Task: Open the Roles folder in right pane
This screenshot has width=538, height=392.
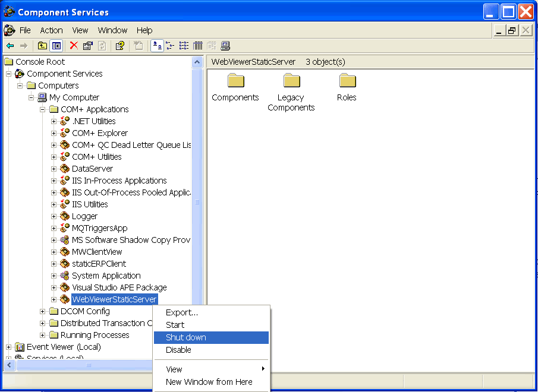Action: pos(347,88)
